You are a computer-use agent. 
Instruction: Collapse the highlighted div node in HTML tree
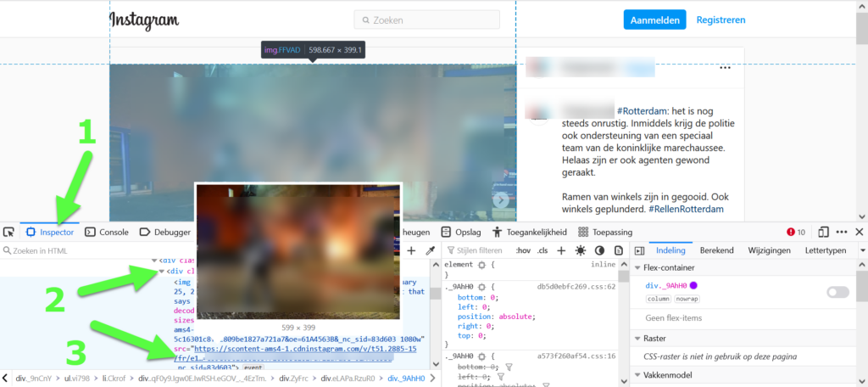[162, 271]
